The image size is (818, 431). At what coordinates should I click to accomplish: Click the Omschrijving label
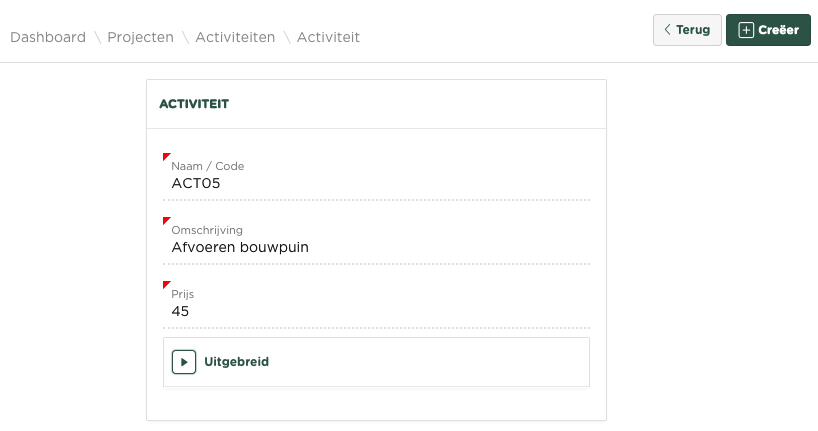208,230
